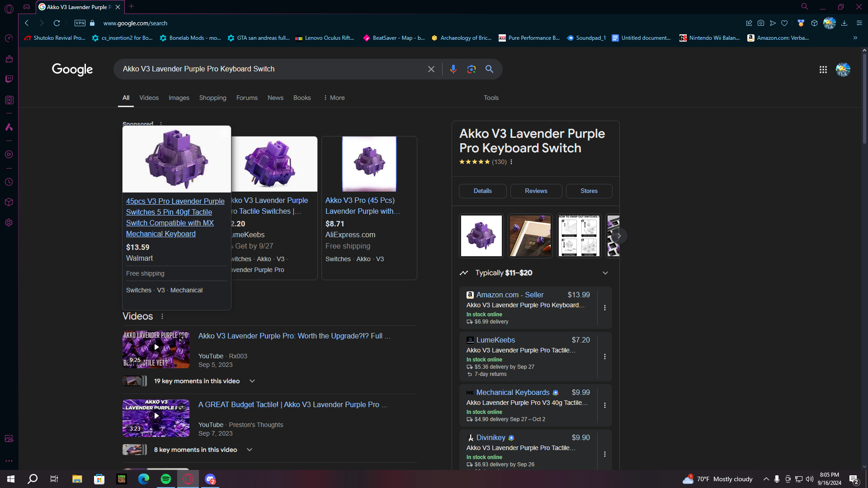
Task: Clear the search box text
Action: 431,69
